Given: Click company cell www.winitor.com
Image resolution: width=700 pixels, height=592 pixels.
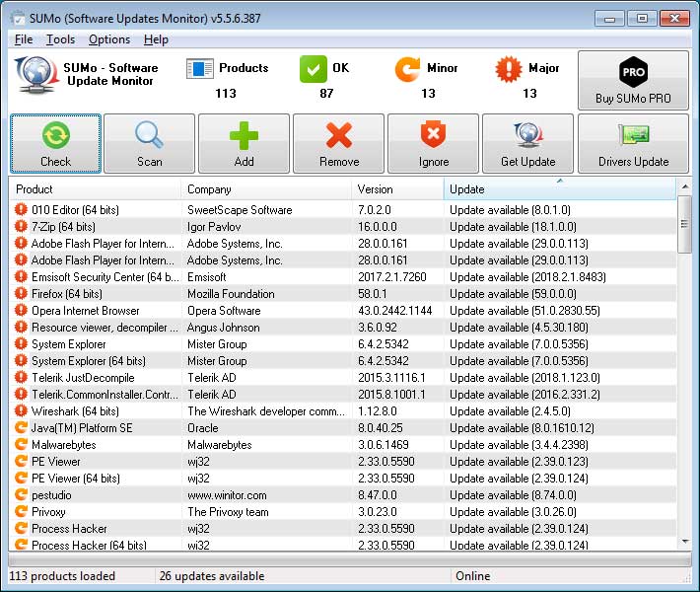Looking at the screenshot, I should point(227,495).
